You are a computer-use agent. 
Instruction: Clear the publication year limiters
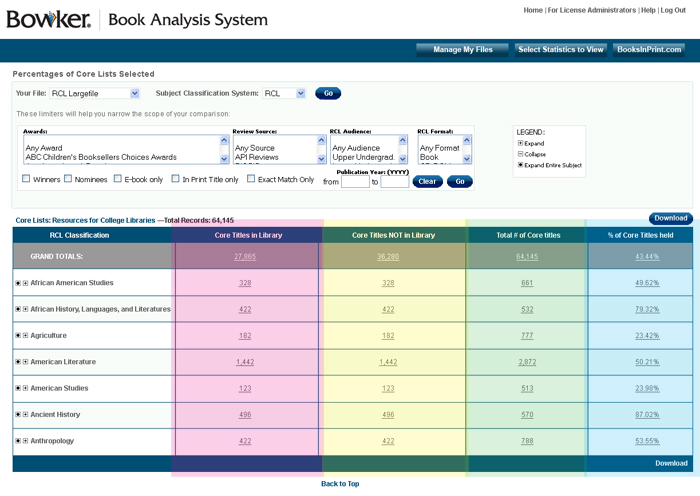coord(427,181)
